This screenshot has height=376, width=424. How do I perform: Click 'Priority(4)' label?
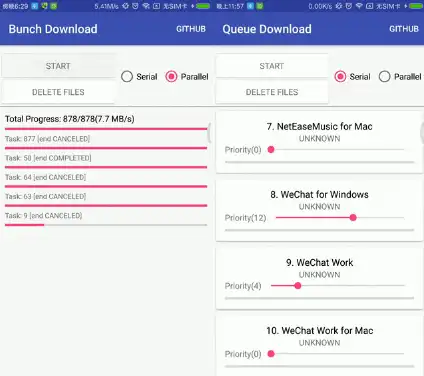pyautogui.click(x=243, y=286)
